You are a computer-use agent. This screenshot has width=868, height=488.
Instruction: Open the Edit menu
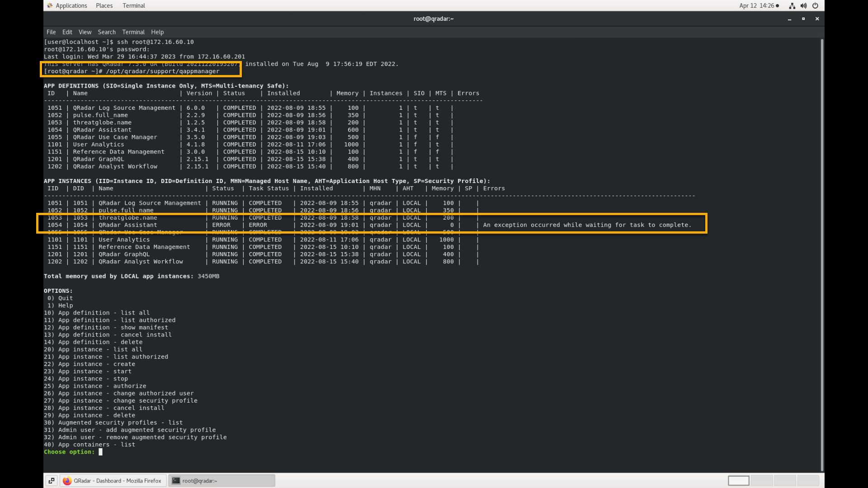[x=67, y=32]
